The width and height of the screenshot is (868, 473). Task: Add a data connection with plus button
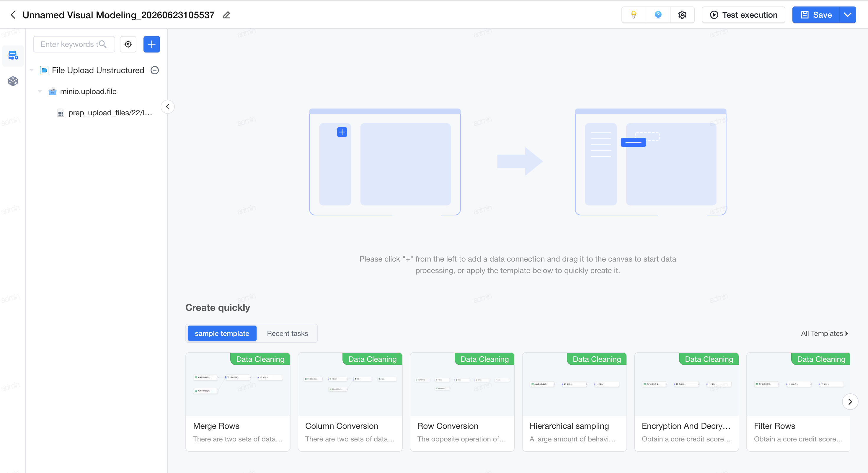[x=152, y=44]
